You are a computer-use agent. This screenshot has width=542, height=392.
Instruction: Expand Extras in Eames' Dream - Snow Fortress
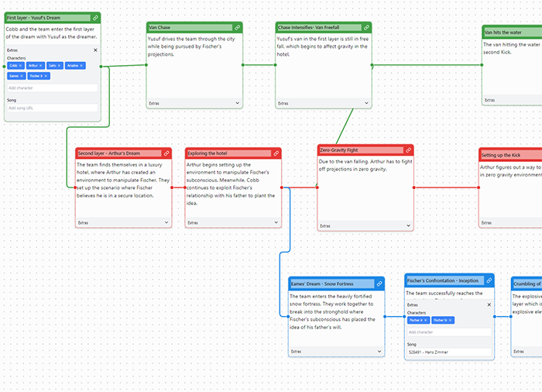click(379, 351)
